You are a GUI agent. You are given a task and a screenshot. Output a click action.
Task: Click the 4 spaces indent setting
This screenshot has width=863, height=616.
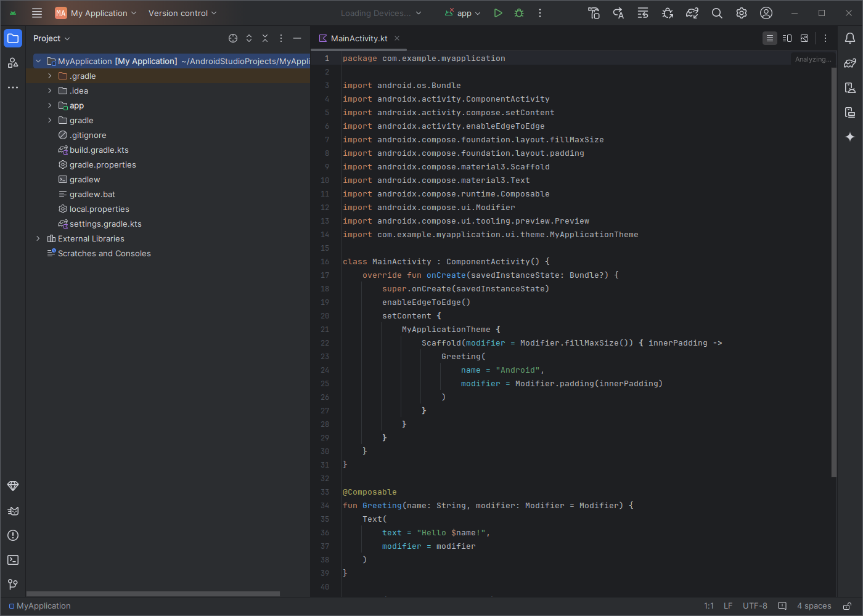tap(814, 606)
